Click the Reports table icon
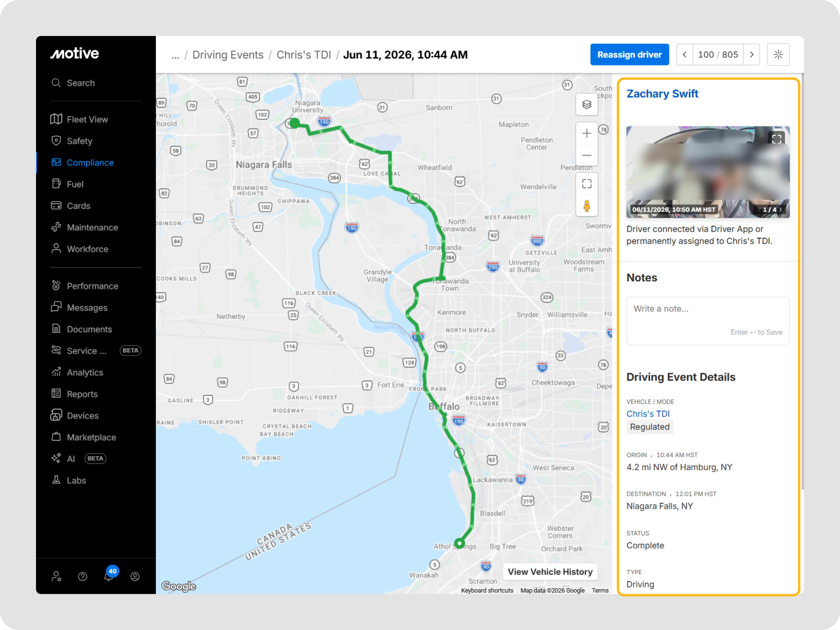 pyautogui.click(x=56, y=394)
